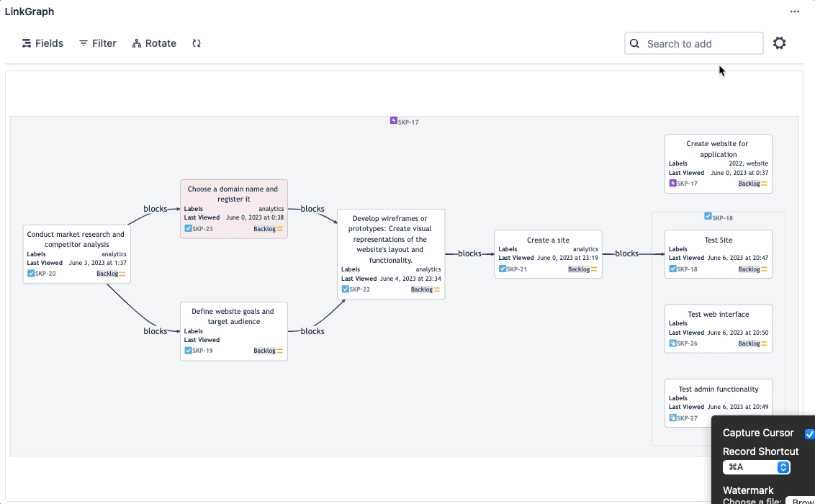Click the subtask icon next to SKP-26
Screen dimensions: 815x504
pyautogui.click(x=672, y=343)
